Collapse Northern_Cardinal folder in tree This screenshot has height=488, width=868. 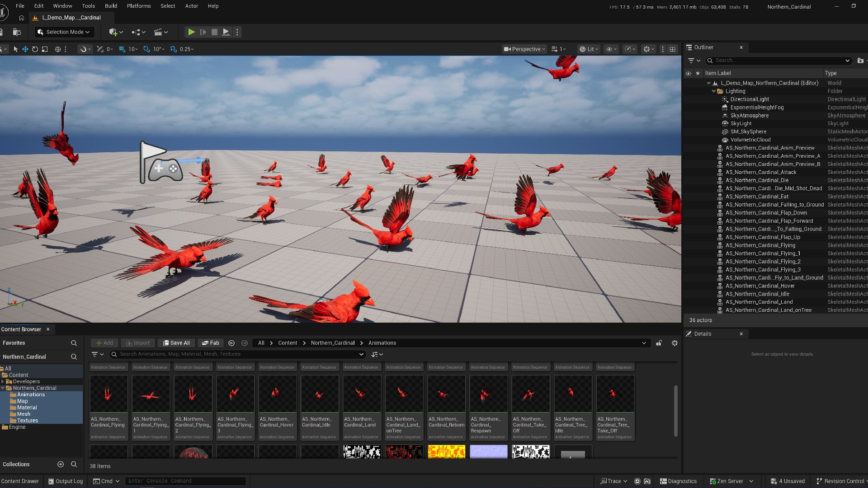click(x=3, y=388)
